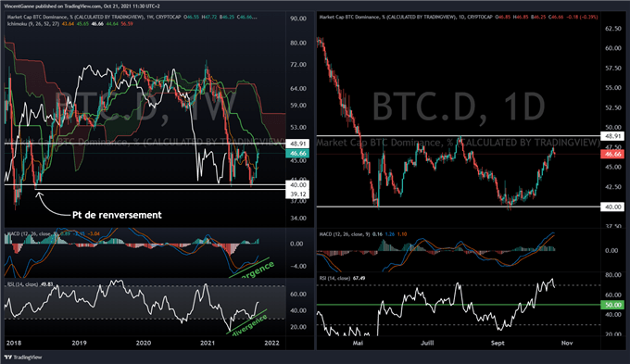Click the 2019 label on weekly time axis

(79, 343)
